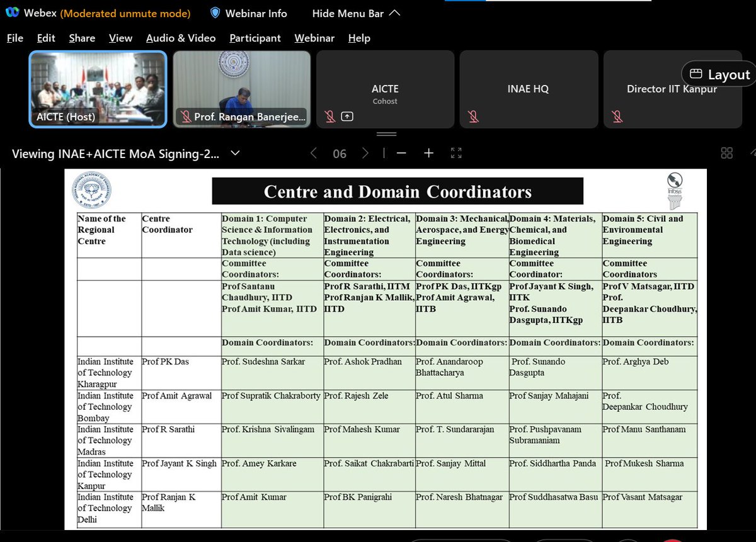Click the share icon on AICTE Cohost tile
The width and height of the screenshot is (756, 542).
(347, 116)
